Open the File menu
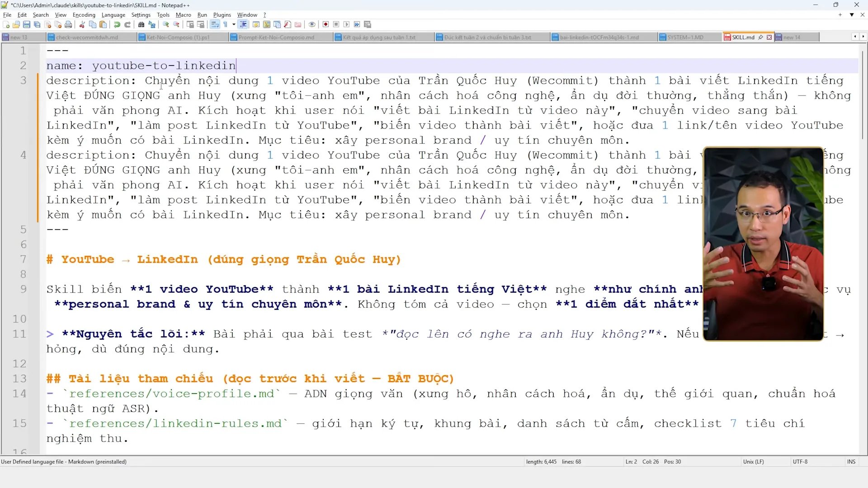 click(7, 15)
